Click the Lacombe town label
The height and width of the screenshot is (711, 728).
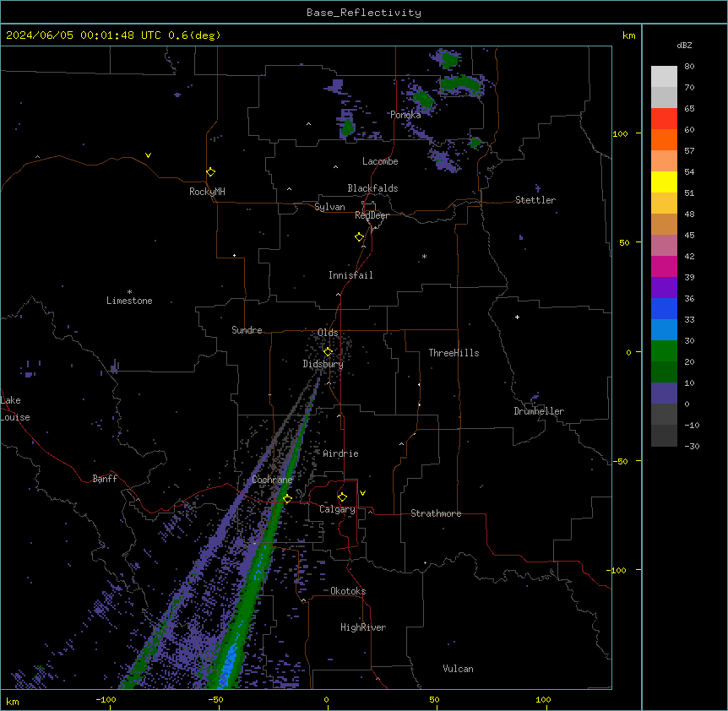click(380, 161)
